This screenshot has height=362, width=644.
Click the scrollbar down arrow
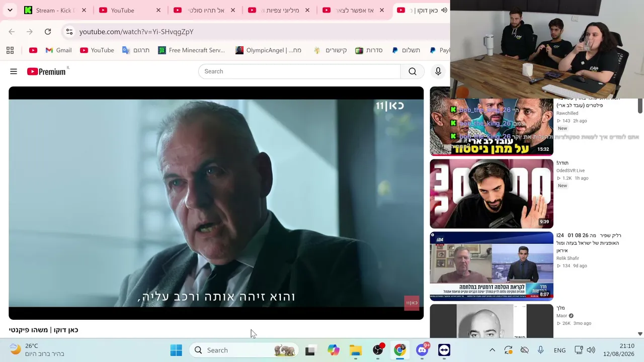click(640, 334)
